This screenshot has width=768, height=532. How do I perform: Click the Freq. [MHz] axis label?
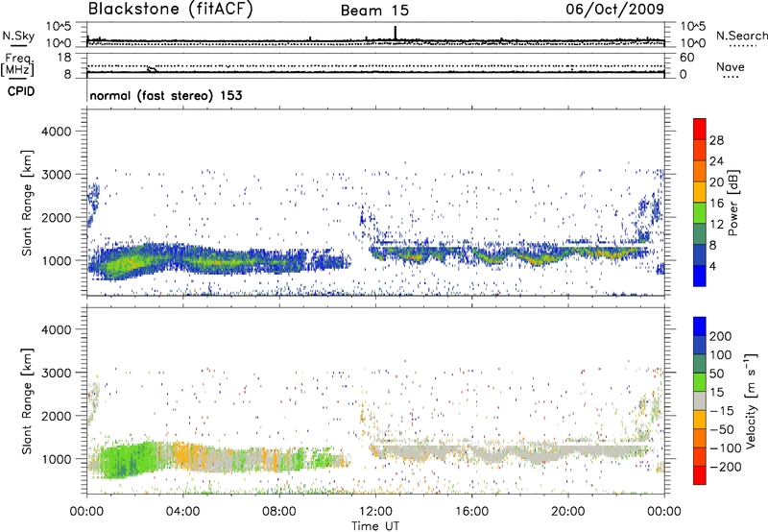(17, 65)
